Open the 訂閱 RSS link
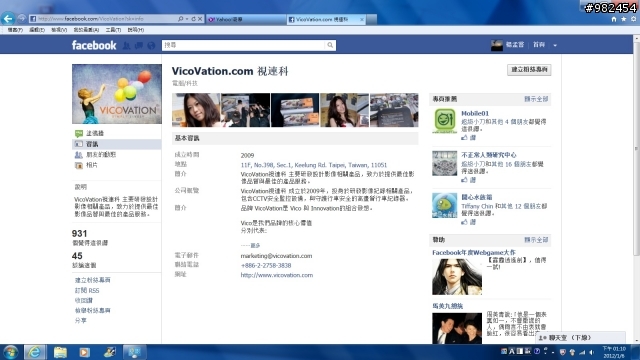The image size is (640, 360). point(87,291)
